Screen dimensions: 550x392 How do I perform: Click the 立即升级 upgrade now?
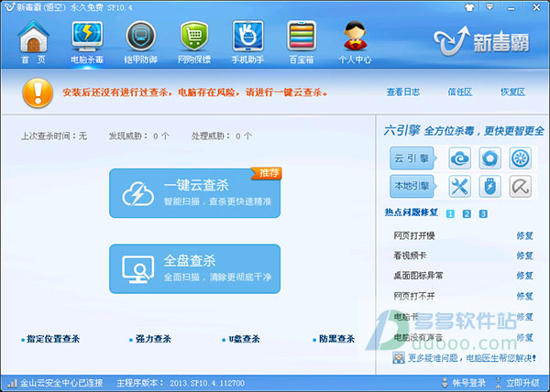[x=517, y=383]
